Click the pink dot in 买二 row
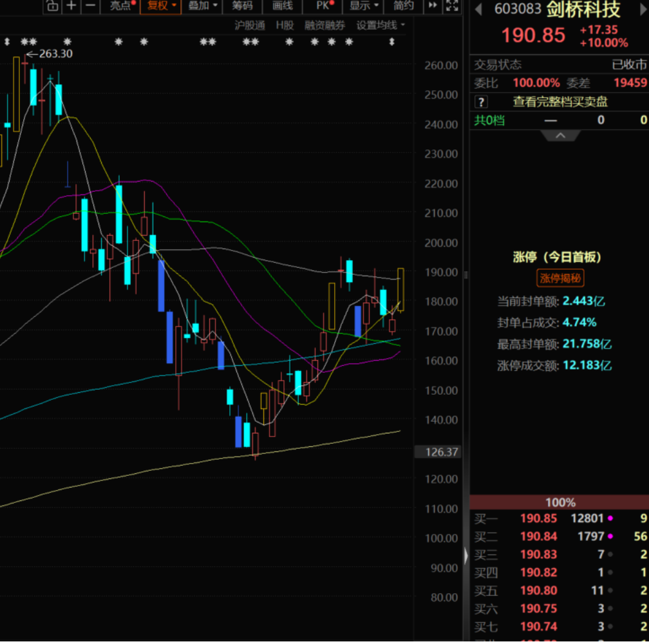649x644 pixels. 610,537
